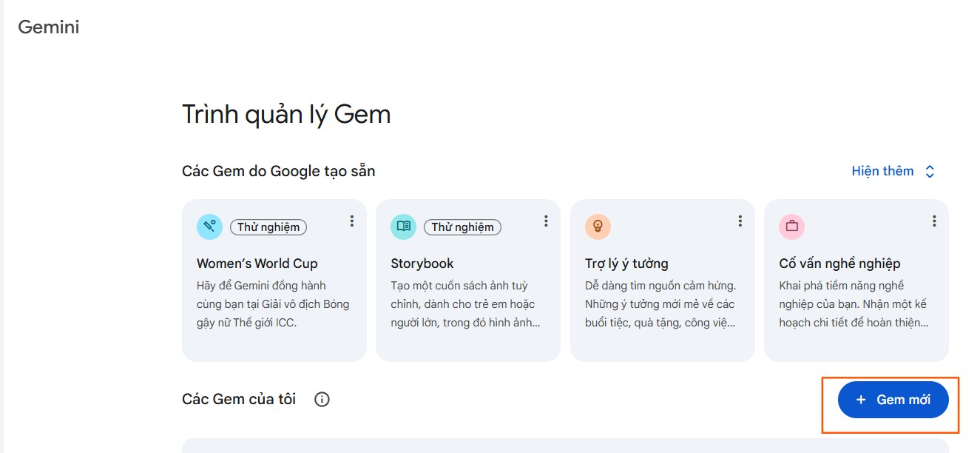
Task: Click Thử nghiệm badge on Storybook card
Action: point(462,227)
